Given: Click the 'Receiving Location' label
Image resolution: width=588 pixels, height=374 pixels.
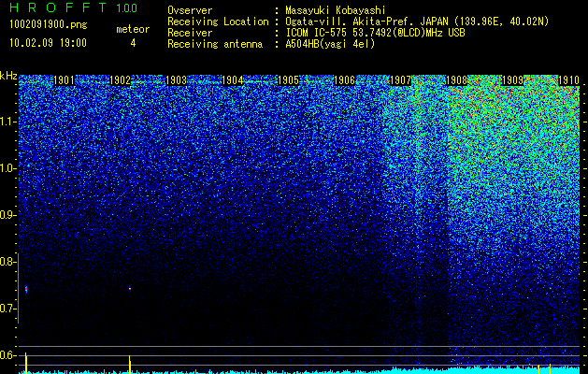Looking at the screenshot, I should pyautogui.click(x=218, y=22).
